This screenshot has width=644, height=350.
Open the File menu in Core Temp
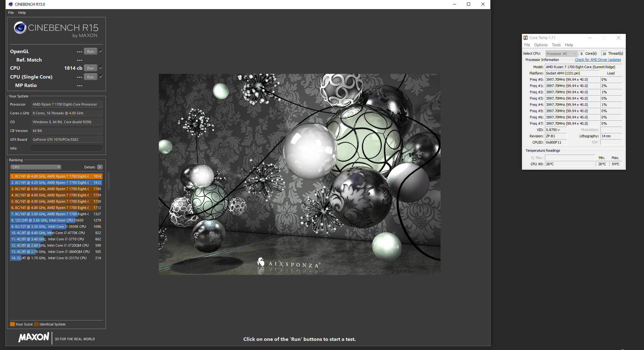527,45
